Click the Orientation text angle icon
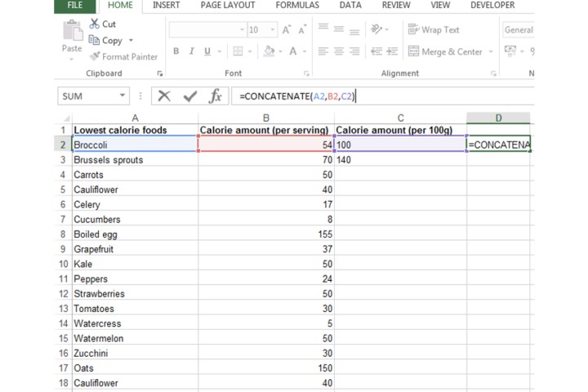Image resolution: width=588 pixels, height=392 pixels. coord(376,29)
